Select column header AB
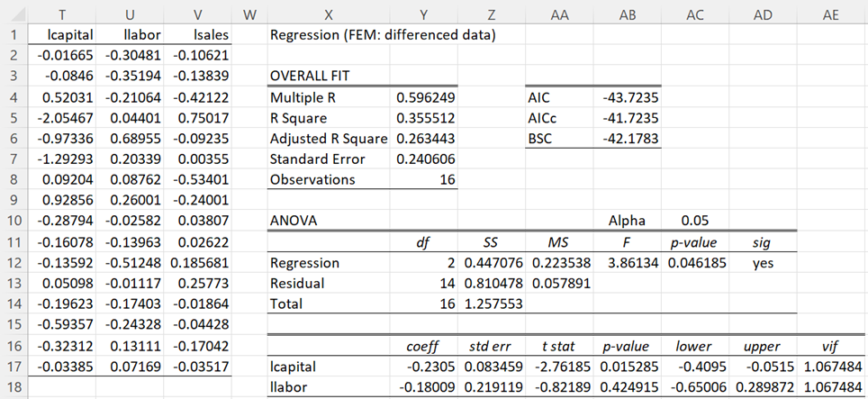 click(x=628, y=15)
